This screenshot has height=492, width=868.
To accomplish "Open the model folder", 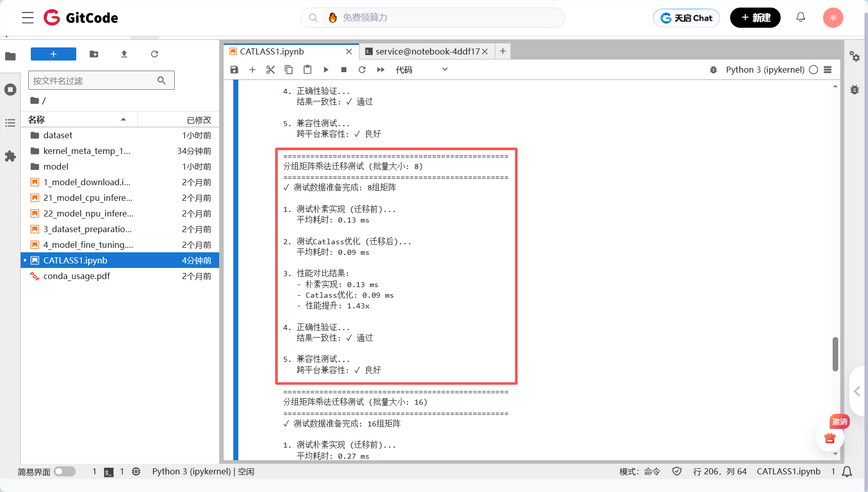I will tap(120, 167).
